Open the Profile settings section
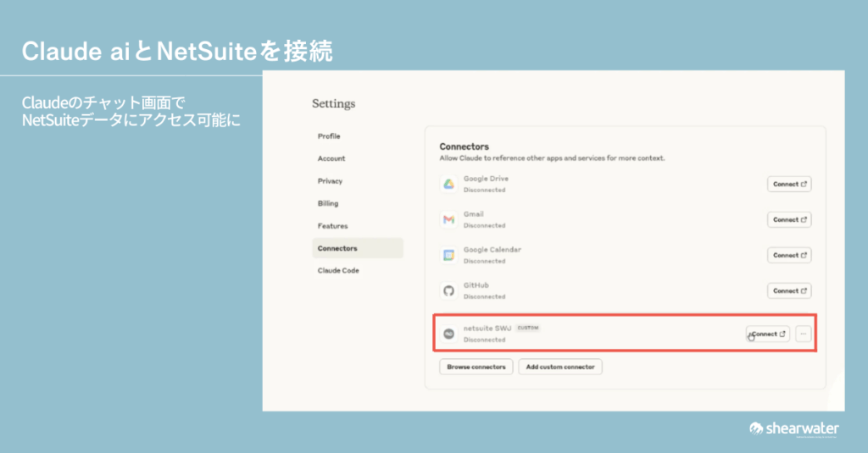This screenshot has width=868, height=453. click(x=329, y=136)
